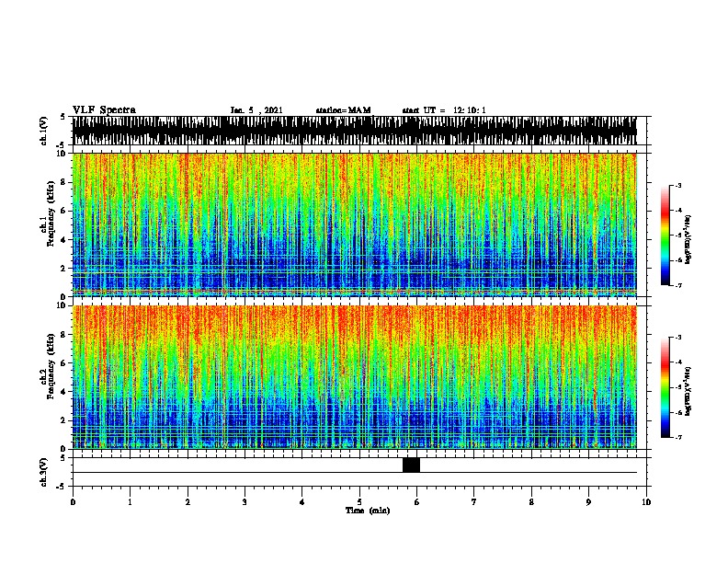Click time axis tick label '9'
This screenshot has width=728, height=563.
(588, 501)
